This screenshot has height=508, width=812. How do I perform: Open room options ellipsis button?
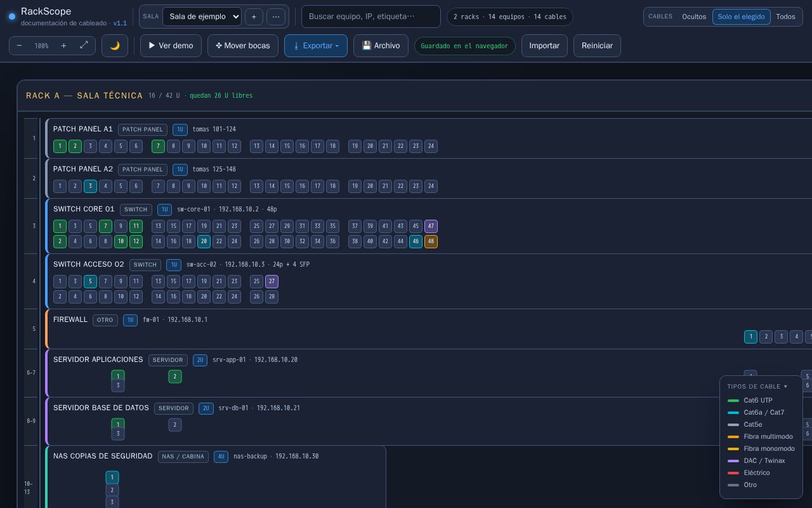click(x=276, y=17)
